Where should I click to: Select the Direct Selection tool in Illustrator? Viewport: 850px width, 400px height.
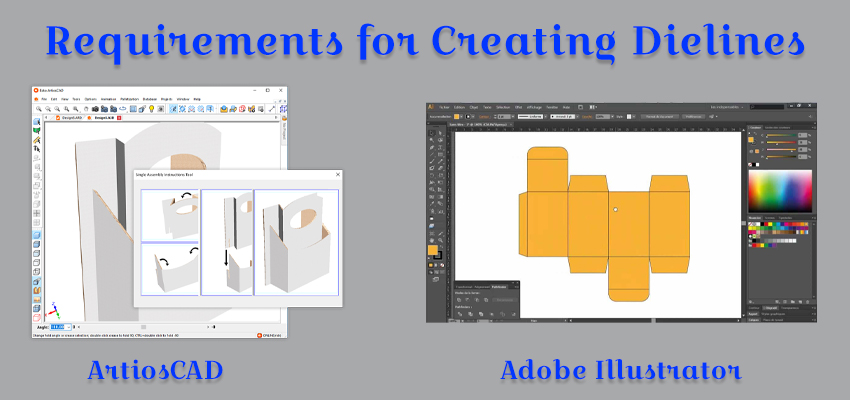[x=440, y=133]
